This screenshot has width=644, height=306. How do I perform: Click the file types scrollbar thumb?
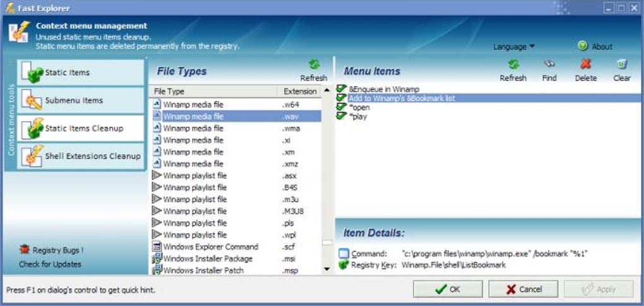coord(327,243)
